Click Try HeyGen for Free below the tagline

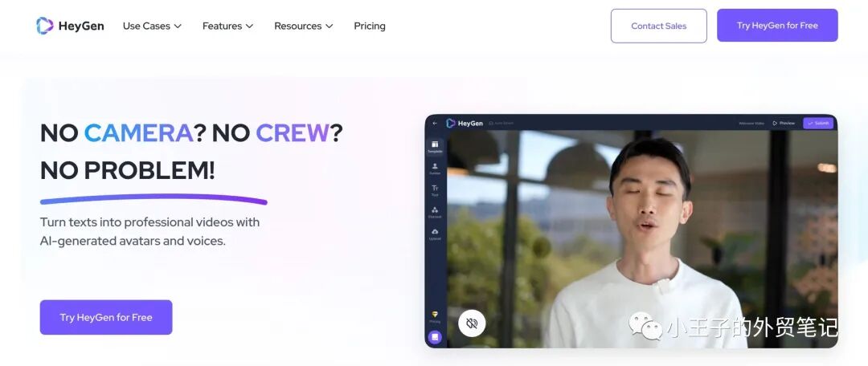click(106, 317)
